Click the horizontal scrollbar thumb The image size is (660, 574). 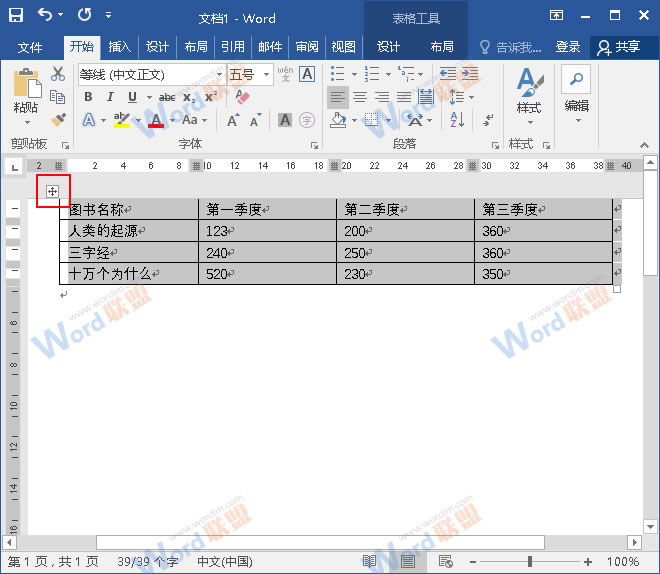pyautogui.click(x=320, y=542)
